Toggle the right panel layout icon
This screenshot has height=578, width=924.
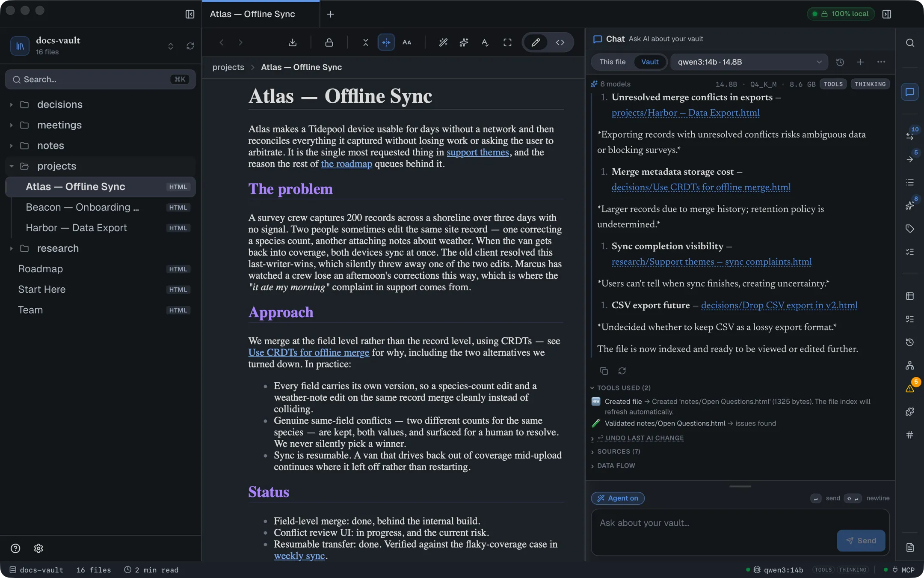[887, 14]
